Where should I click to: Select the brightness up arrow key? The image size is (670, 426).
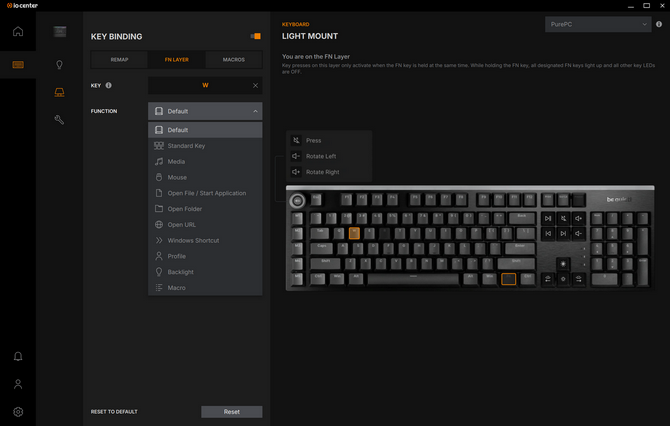click(563, 264)
